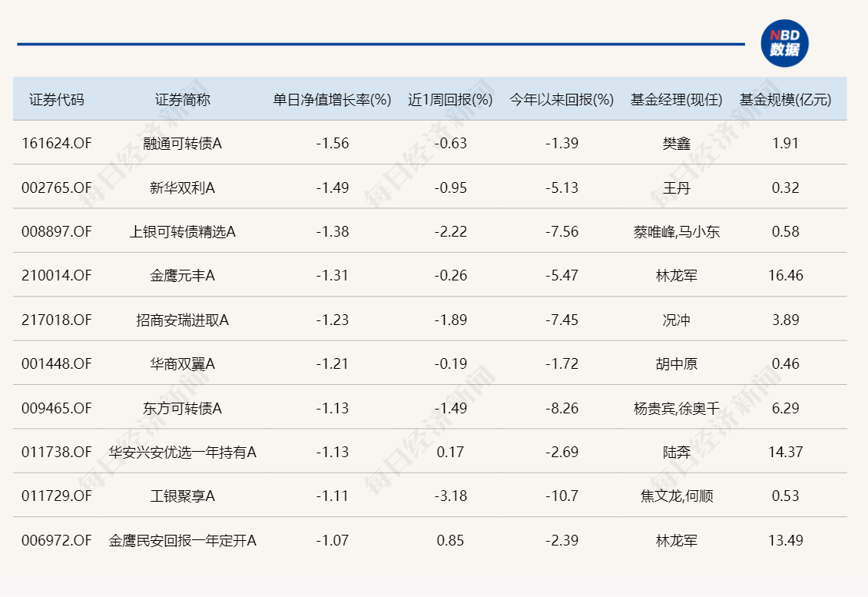The width and height of the screenshot is (868, 597).
Task: Select fund code 217018.OF
Action: (57, 320)
